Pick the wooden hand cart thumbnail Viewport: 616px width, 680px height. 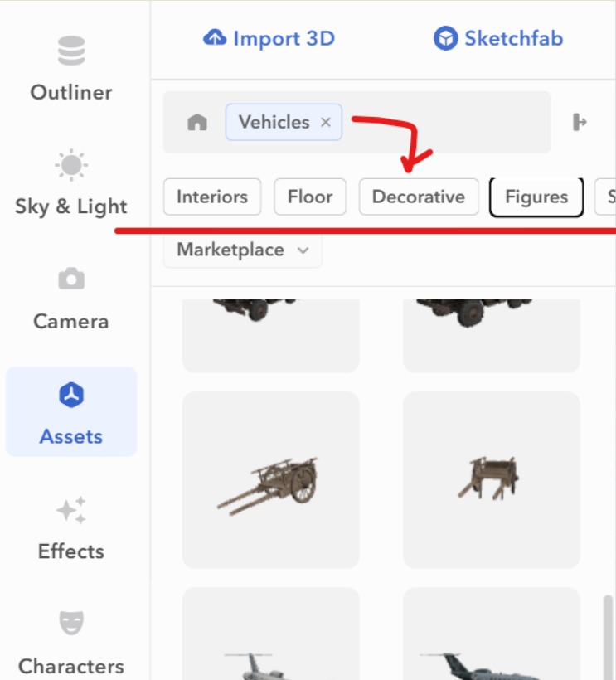[271, 480]
